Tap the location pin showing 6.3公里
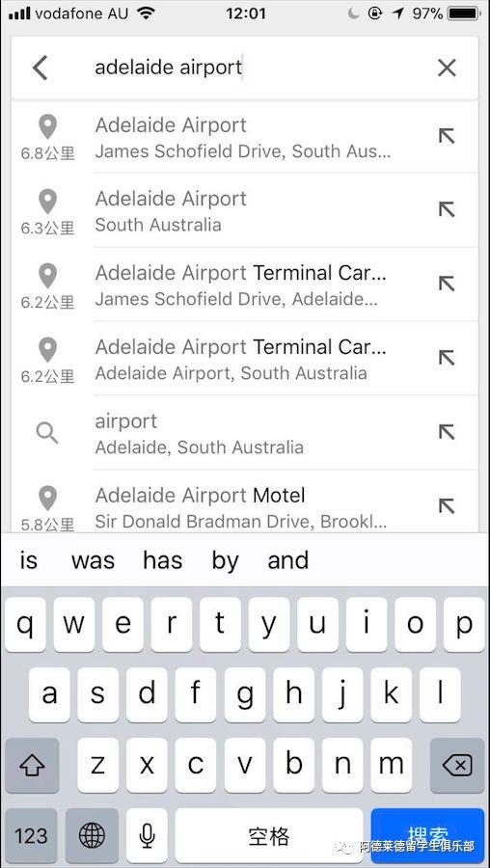The width and height of the screenshot is (490, 868). (47, 202)
